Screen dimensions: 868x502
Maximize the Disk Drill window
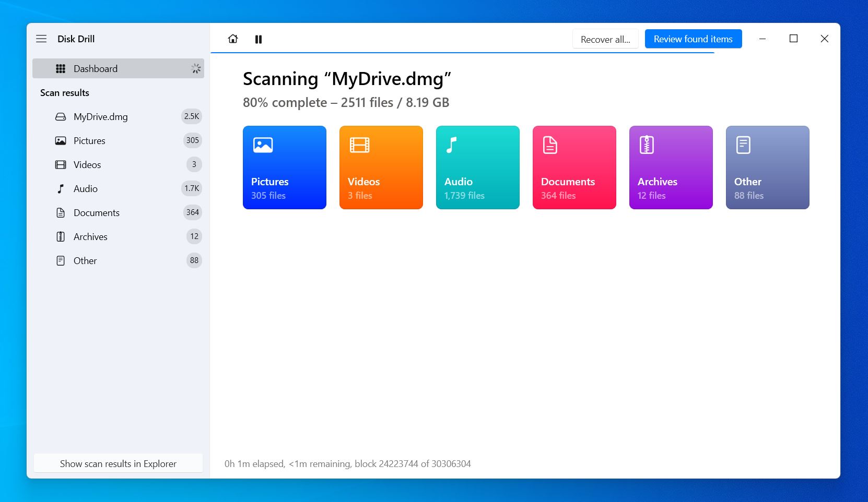click(x=793, y=39)
